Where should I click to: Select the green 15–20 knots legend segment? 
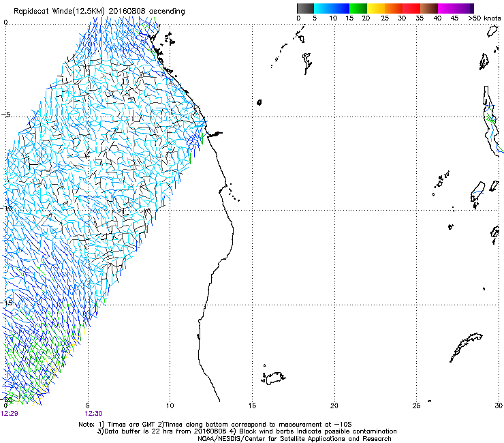click(x=358, y=8)
